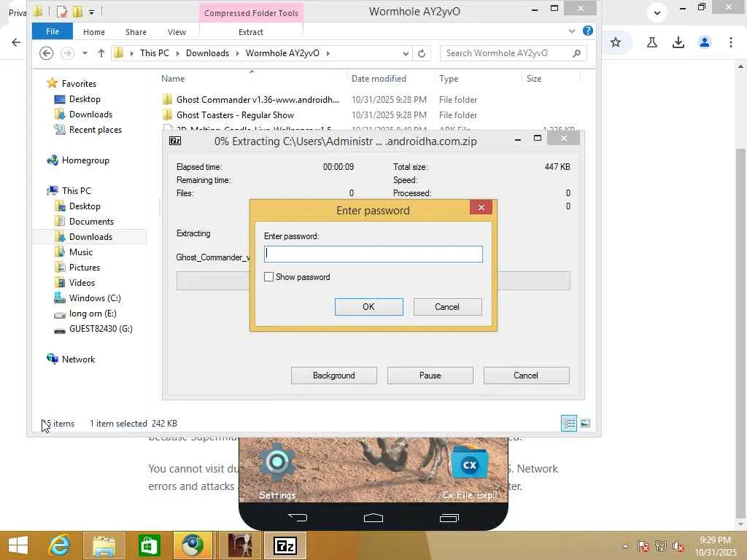The height and width of the screenshot is (560, 747).
Task: Pause the 7-Zip extraction
Action: point(430,376)
